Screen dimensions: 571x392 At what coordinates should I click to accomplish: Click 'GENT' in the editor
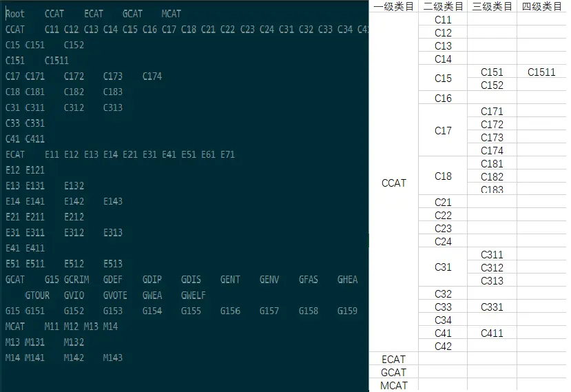click(230, 280)
